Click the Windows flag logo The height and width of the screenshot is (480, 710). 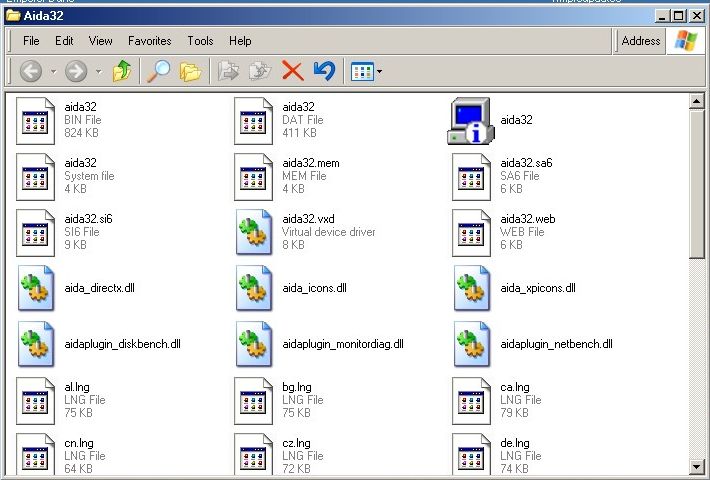(x=686, y=41)
